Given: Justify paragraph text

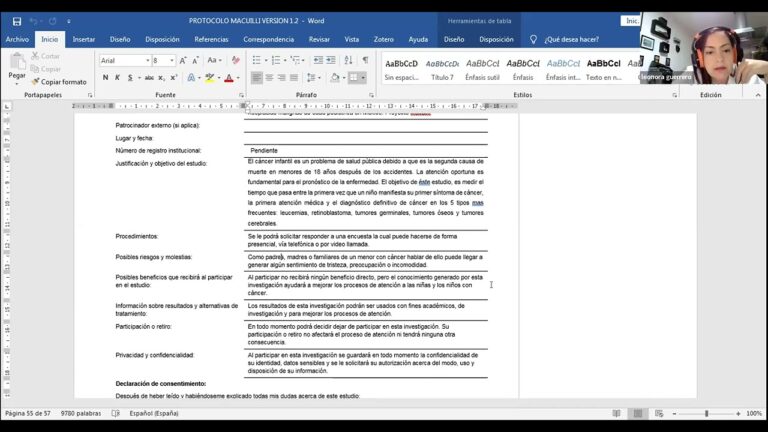Looking at the screenshot, I should tap(294, 77).
